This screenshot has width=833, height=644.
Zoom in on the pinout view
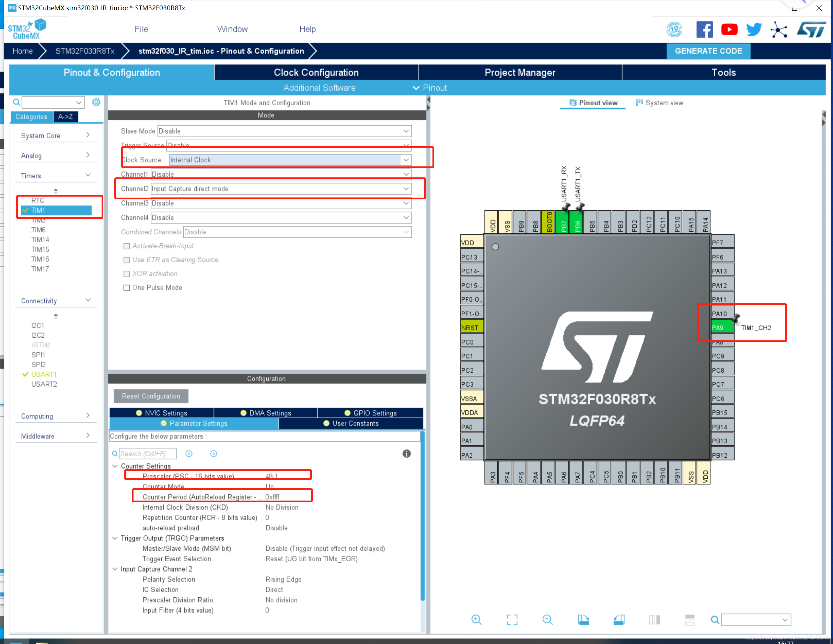(x=476, y=620)
